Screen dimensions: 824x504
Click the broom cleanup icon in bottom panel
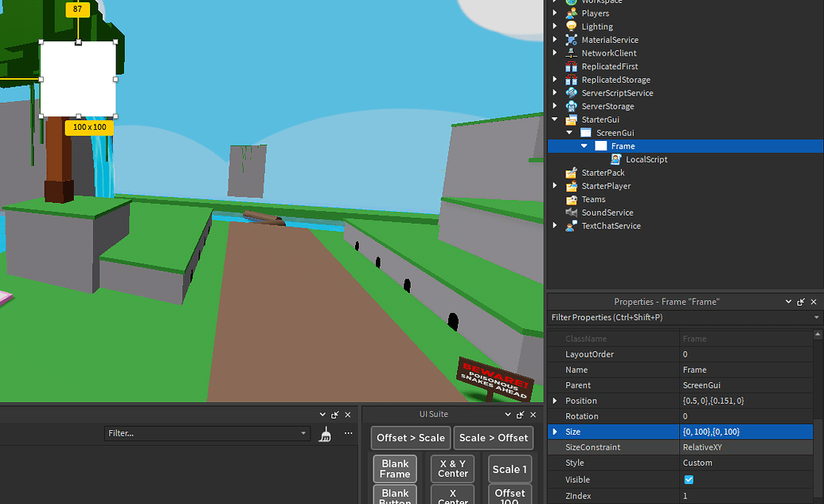[x=325, y=434]
